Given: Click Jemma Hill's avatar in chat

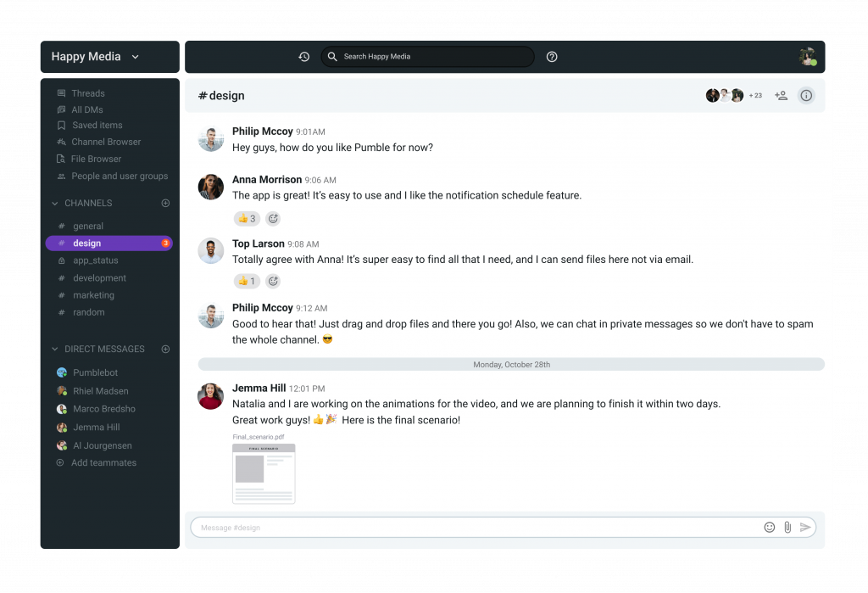Looking at the screenshot, I should pos(211,395).
